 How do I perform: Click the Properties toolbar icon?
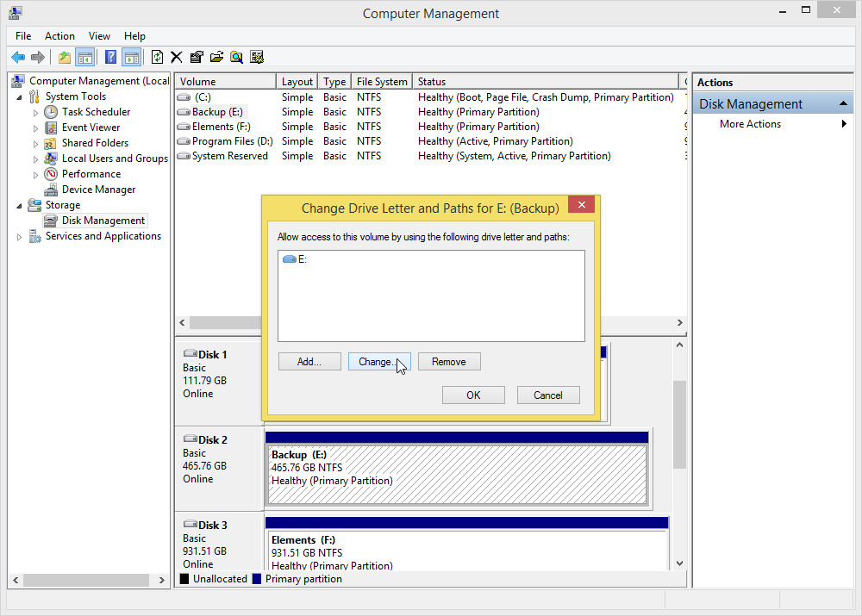[197, 57]
